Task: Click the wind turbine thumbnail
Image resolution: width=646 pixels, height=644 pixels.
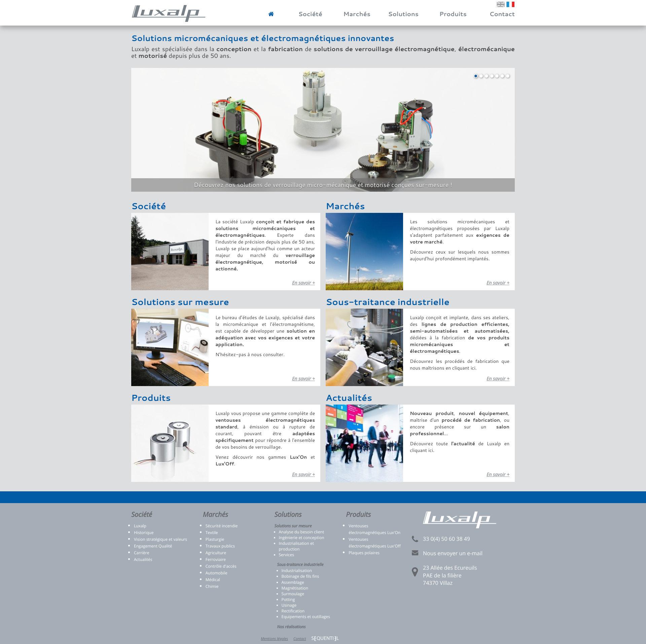Action: coord(364,252)
